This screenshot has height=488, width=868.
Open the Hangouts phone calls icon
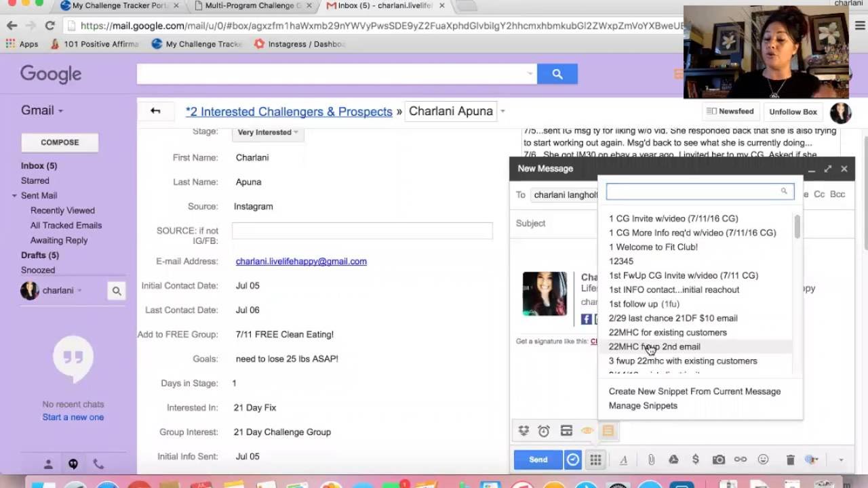(98, 464)
